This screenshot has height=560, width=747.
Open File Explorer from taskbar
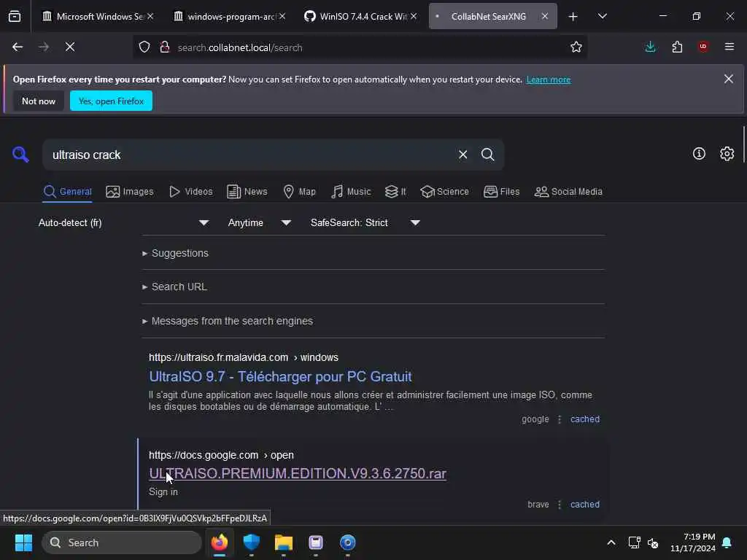(x=284, y=542)
